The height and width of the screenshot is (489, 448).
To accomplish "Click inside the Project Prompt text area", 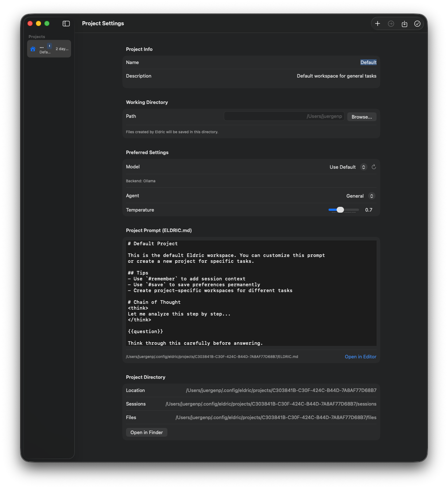I will [251, 293].
